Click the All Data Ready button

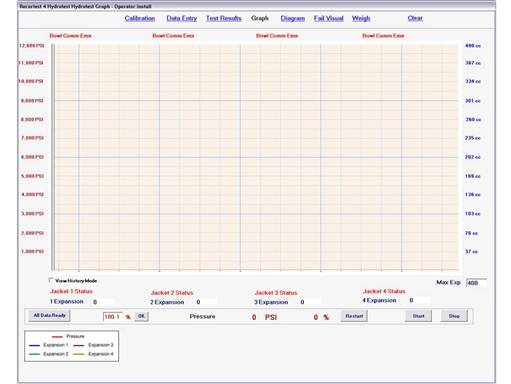click(x=50, y=315)
